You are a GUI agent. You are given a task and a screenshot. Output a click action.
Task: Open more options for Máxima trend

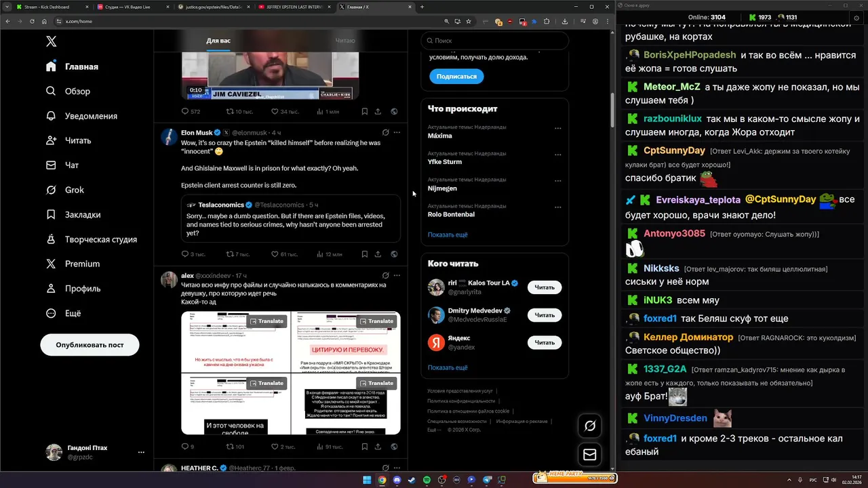point(557,128)
